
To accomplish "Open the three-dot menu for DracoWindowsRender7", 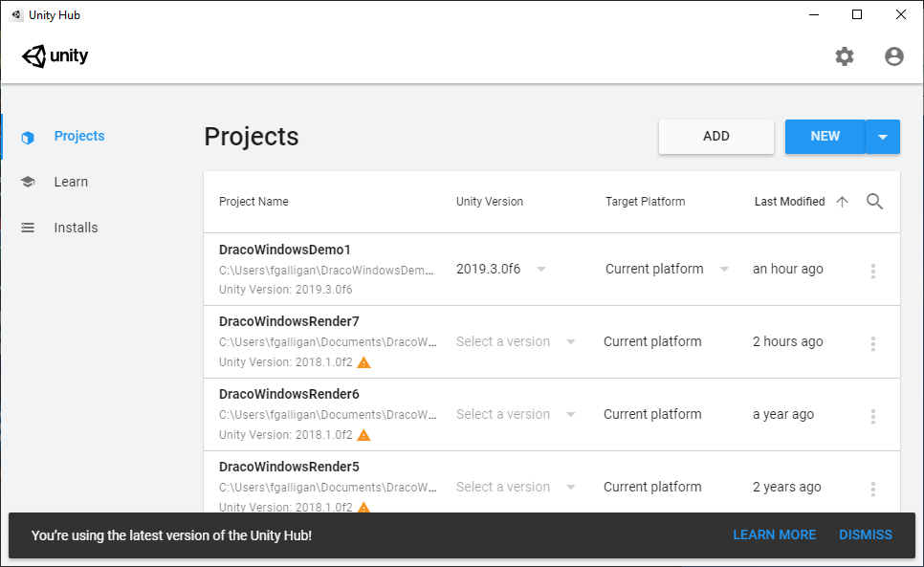I will click(872, 344).
